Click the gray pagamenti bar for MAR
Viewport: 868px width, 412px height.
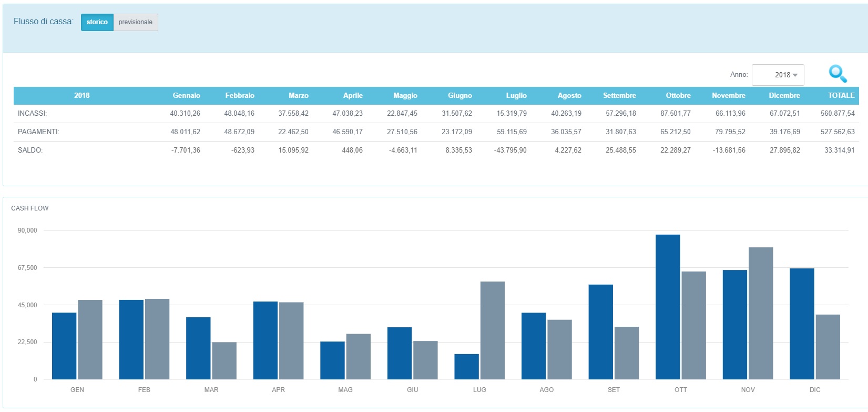[224, 360]
